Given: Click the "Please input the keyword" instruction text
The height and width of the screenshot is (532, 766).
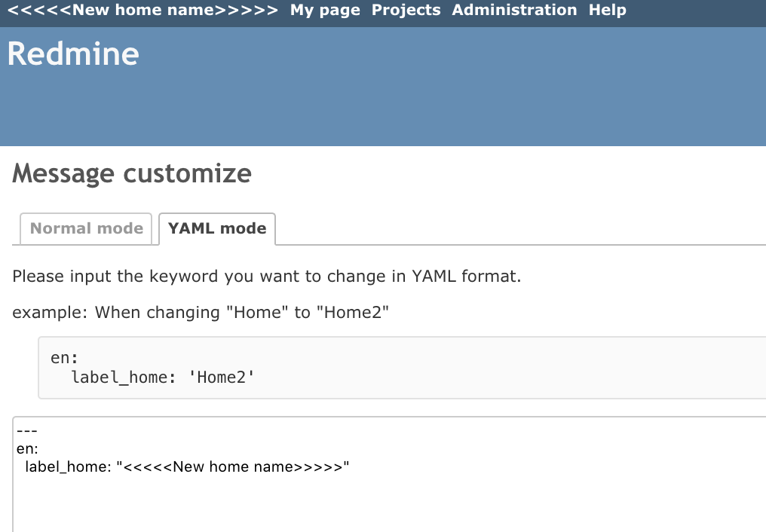Looking at the screenshot, I should point(267,277).
